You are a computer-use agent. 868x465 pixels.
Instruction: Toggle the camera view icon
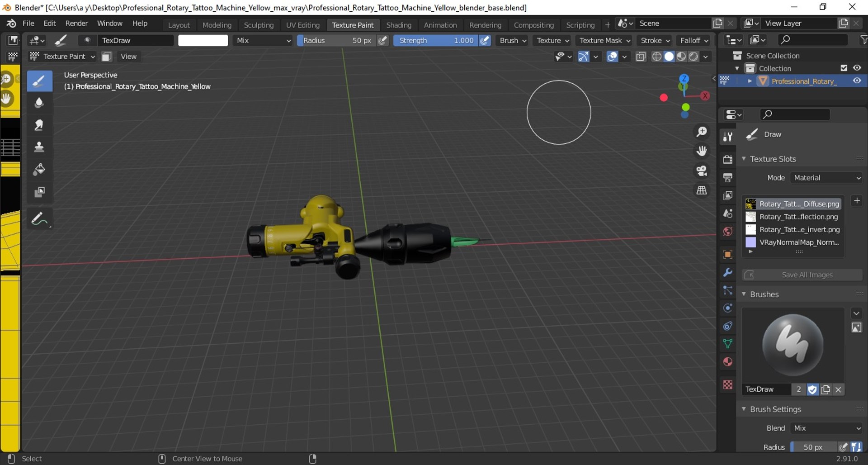tap(702, 171)
